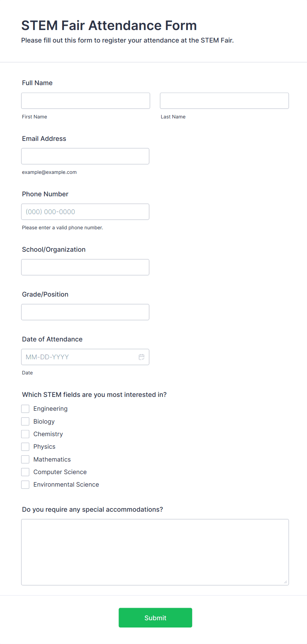Click the Environmental Science label text
The width and height of the screenshot is (307, 644).
pos(66,485)
